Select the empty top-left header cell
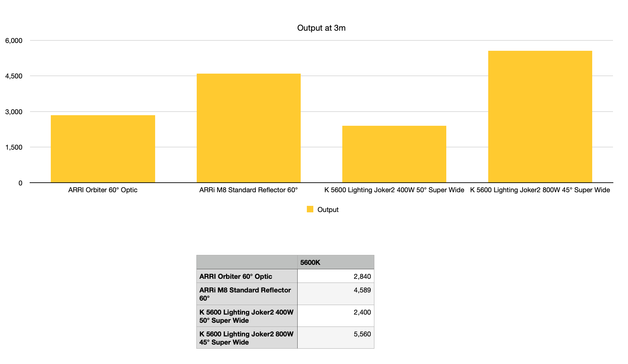The height and width of the screenshot is (364, 628). coord(247,262)
